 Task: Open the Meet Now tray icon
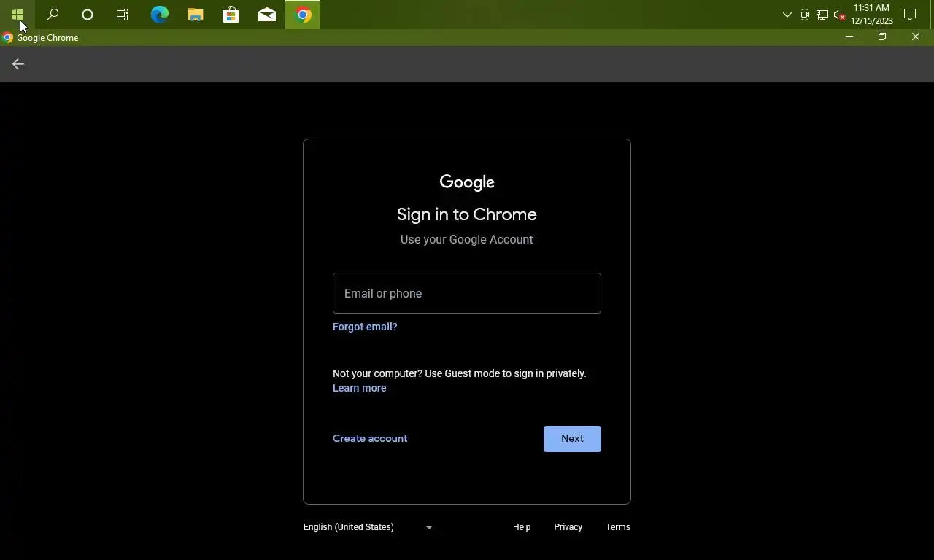pyautogui.click(x=805, y=15)
